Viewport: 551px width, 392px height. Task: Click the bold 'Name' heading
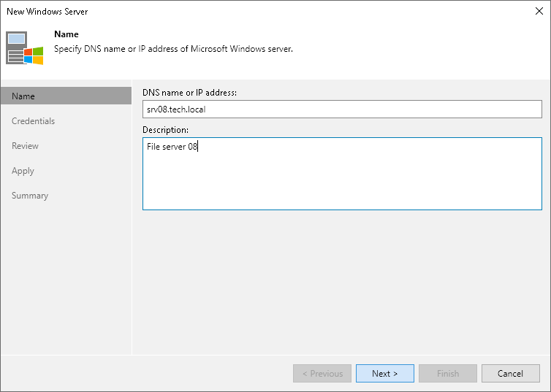point(66,34)
